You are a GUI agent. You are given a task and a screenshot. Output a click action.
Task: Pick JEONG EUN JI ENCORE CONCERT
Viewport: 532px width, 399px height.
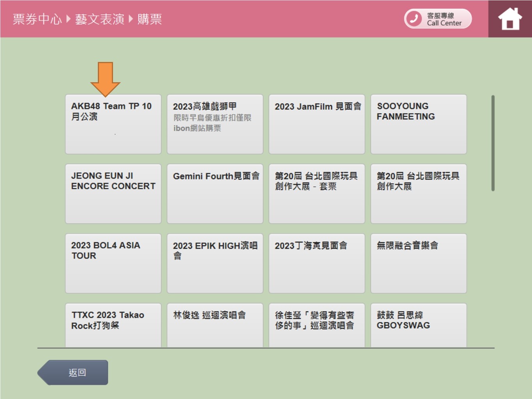coord(113,194)
